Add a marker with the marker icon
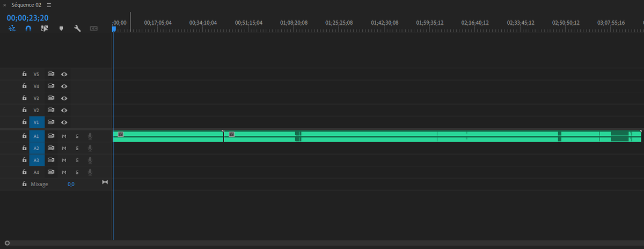644x249 pixels. pos(61,28)
